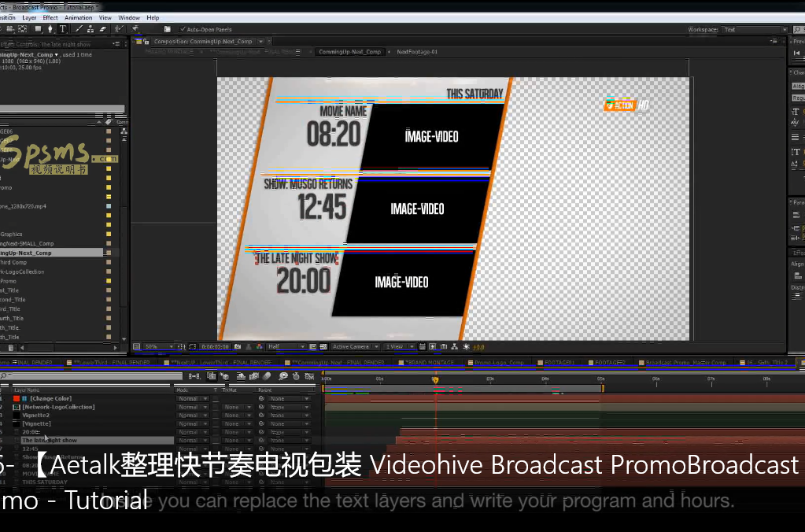Click the Take Snapshot camera icon
The width and height of the screenshot is (805, 532).
click(x=238, y=346)
